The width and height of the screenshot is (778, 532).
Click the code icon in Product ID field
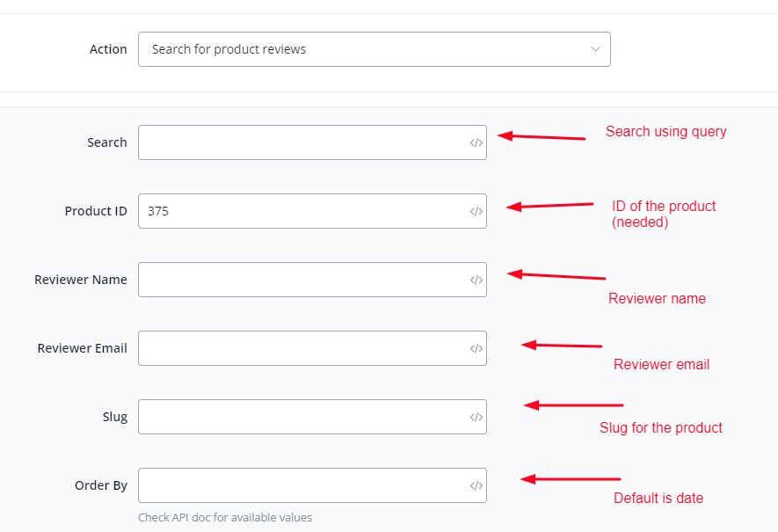[476, 211]
